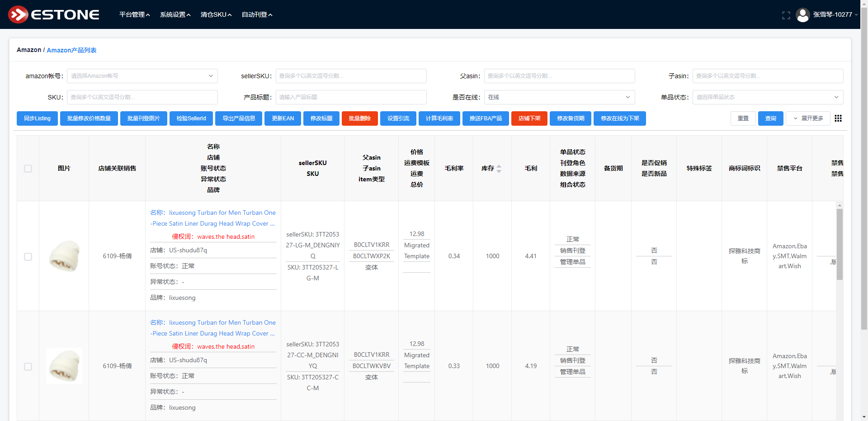868x421 pixels.
Task: Tick the second product row checkbox
Action: 28,366
